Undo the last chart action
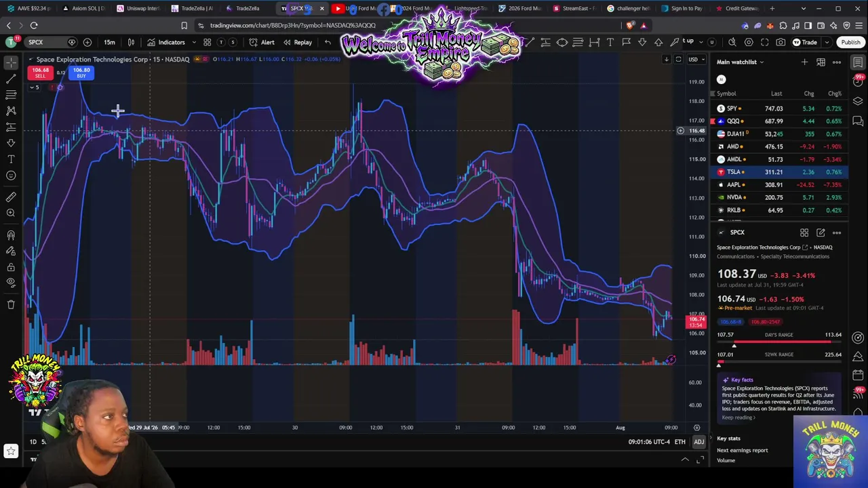The image size is (868, 488). pos(328,42)
